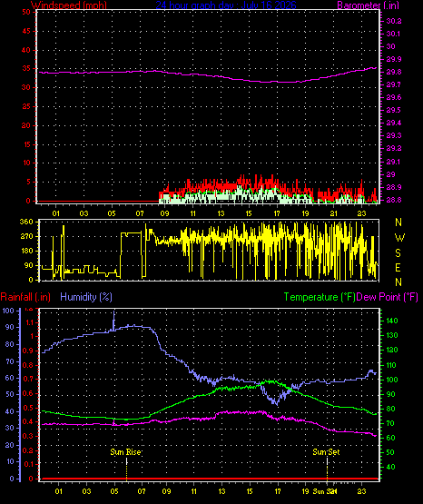Click the green temperature "130" axis value
This screenshot has width=423, height=504.
point(391,335)
